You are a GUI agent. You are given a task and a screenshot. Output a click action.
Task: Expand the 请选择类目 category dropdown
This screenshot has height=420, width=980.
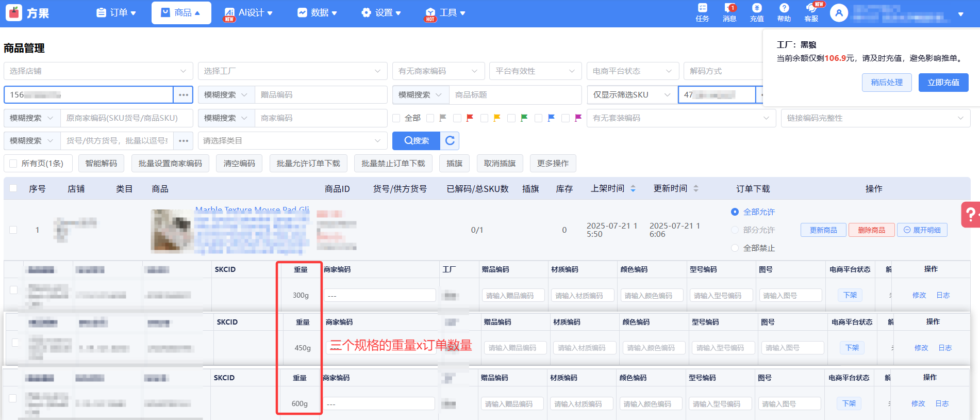tap(292, 141)
